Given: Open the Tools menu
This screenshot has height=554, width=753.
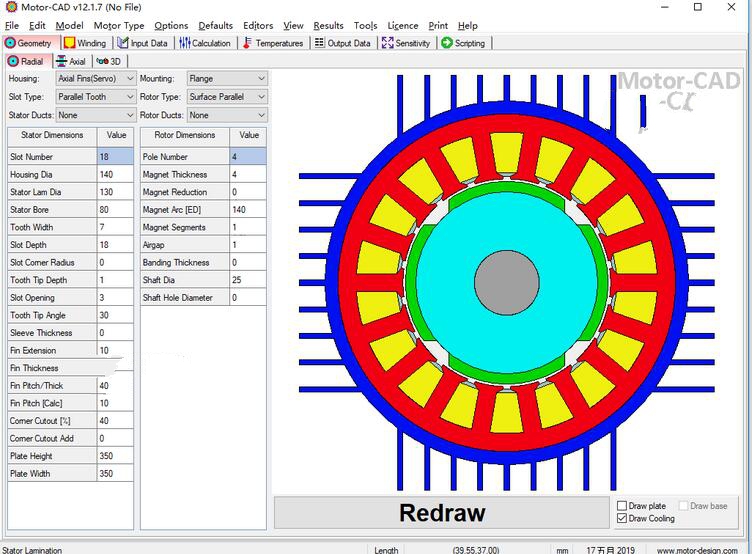Looking at the screenshot, I should tap(365, 25).
